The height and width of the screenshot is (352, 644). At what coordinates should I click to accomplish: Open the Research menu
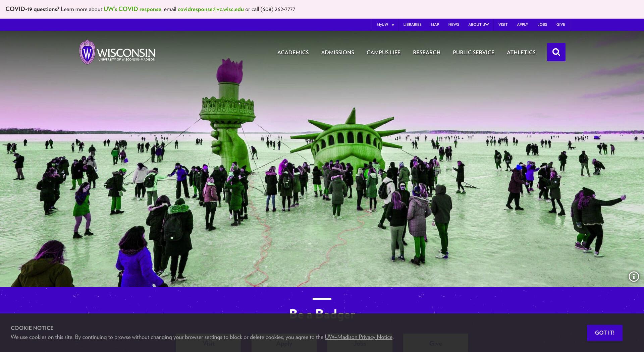point(427,52)
